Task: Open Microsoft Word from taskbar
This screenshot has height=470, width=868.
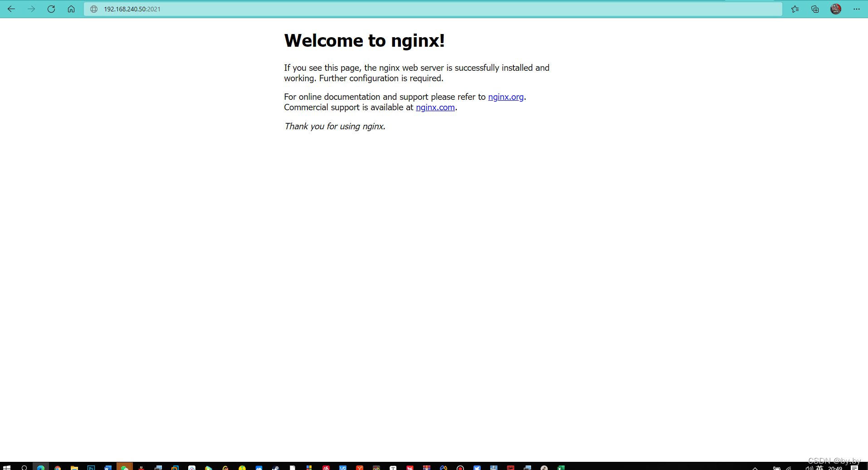Action: 108,467
